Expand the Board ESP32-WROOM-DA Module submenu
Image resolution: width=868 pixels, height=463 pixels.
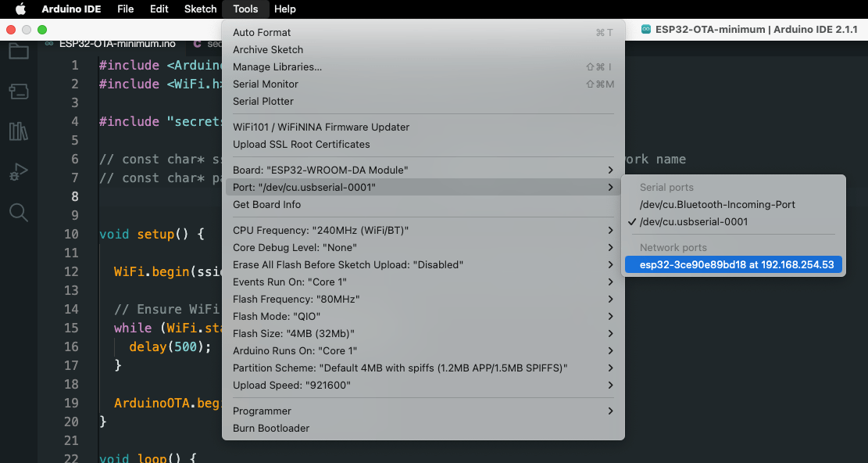pos(423,170)
